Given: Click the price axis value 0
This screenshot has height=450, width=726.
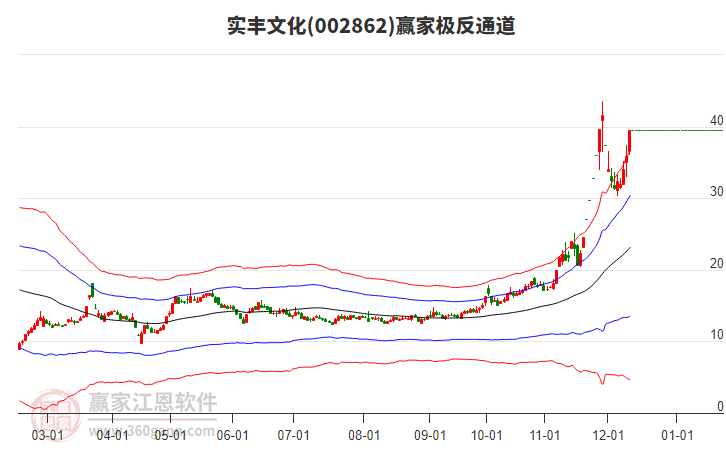Looking at the screenshot, I should 720,406.
